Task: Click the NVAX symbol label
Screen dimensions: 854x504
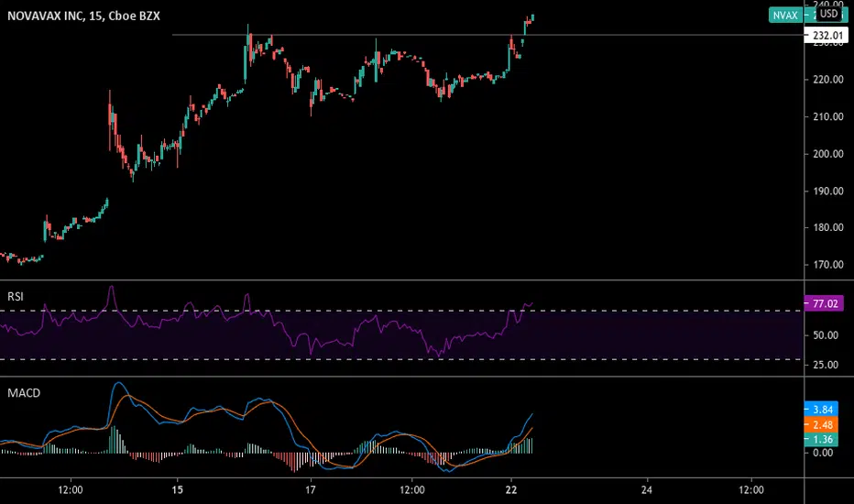Action: [x=785, y=16]
